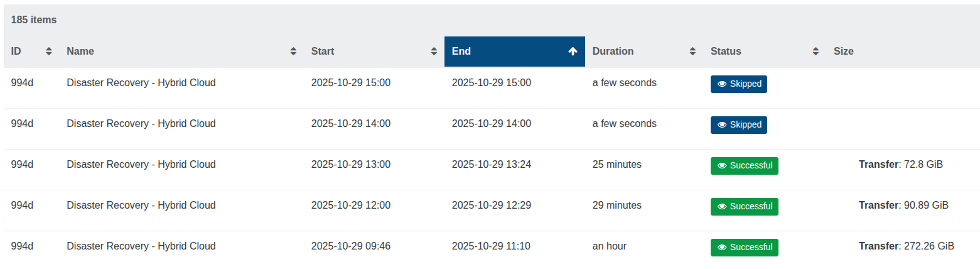Click eye icon on 13:00 Successful badge
Image resolution: width=980 pixels, height=269 pixels.
(x=722, y=166)
